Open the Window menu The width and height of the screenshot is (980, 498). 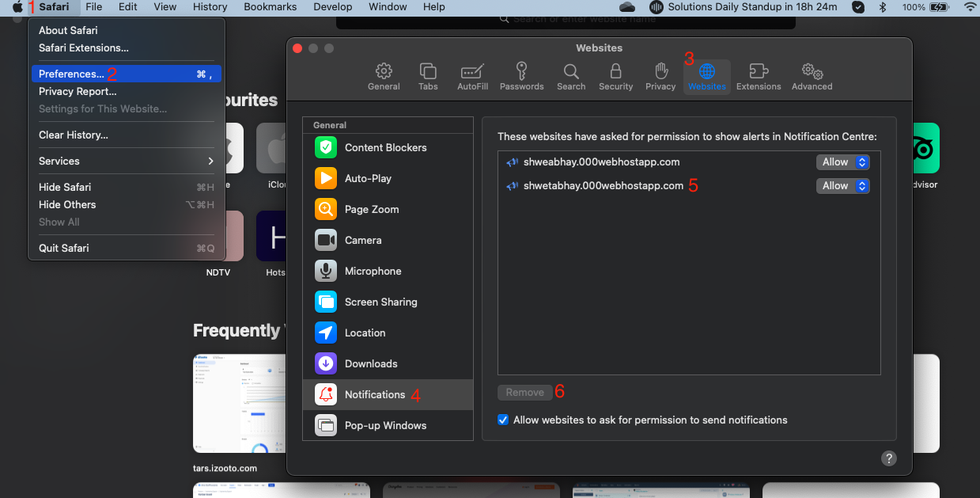pos(388,7)
